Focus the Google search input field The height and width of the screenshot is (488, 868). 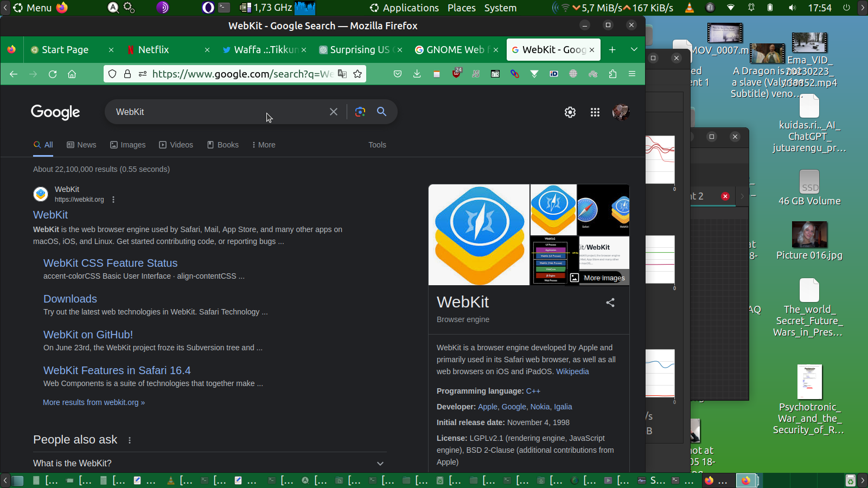[x=220, y=112]
